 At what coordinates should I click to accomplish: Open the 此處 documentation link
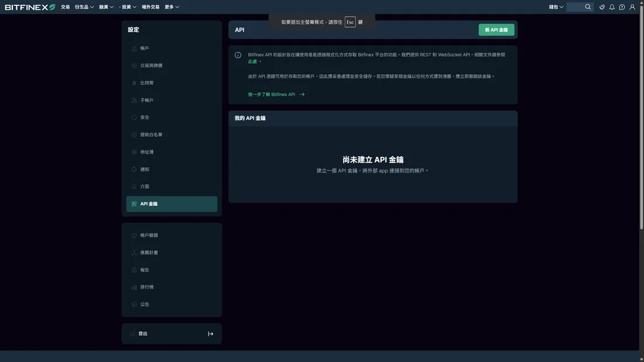[x=252, y=61]
